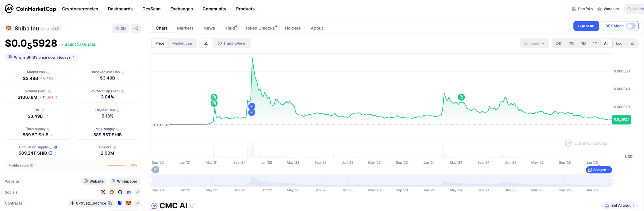Viewport: 644px width, 211px height.
Task: Expand more contracts chevron
Action: pos(137,203)
